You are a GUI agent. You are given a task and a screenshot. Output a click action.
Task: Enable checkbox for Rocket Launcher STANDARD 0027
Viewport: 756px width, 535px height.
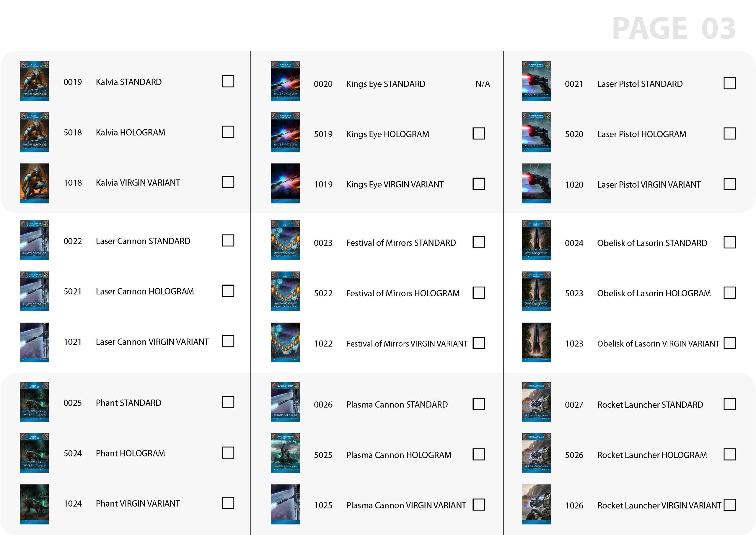pos(730,402)
